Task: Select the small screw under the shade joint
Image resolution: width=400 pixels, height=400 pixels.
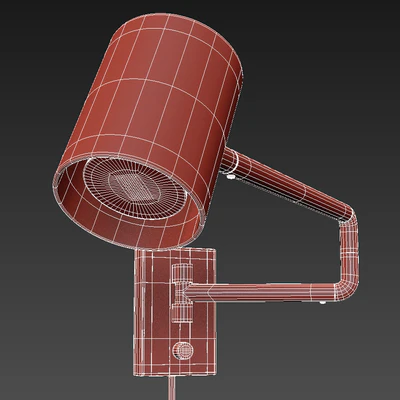Action: 230,177
